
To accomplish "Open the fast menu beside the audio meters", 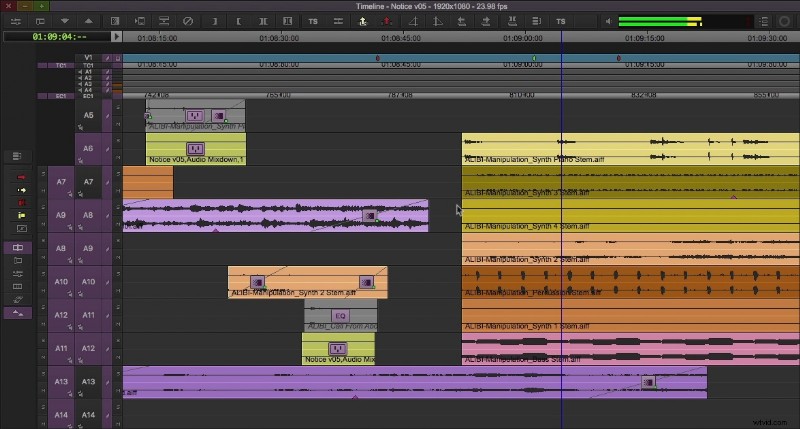I will [x=763, y=21].
